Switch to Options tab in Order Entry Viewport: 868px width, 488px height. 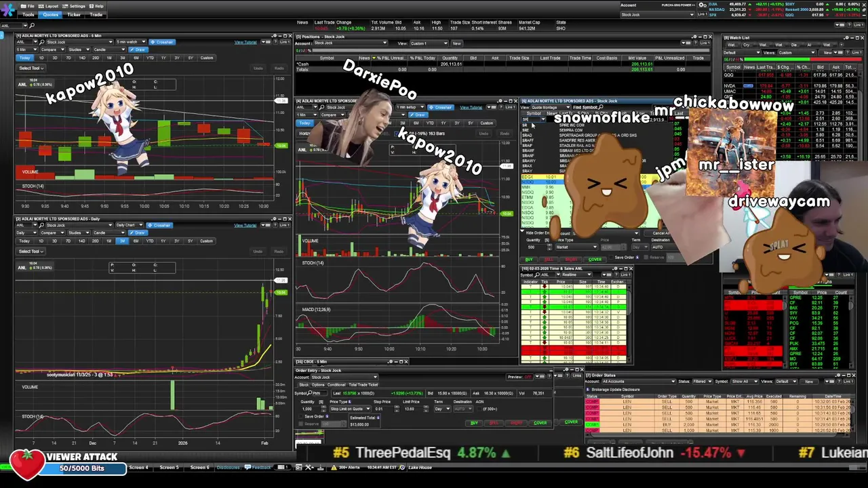(318, 384)
